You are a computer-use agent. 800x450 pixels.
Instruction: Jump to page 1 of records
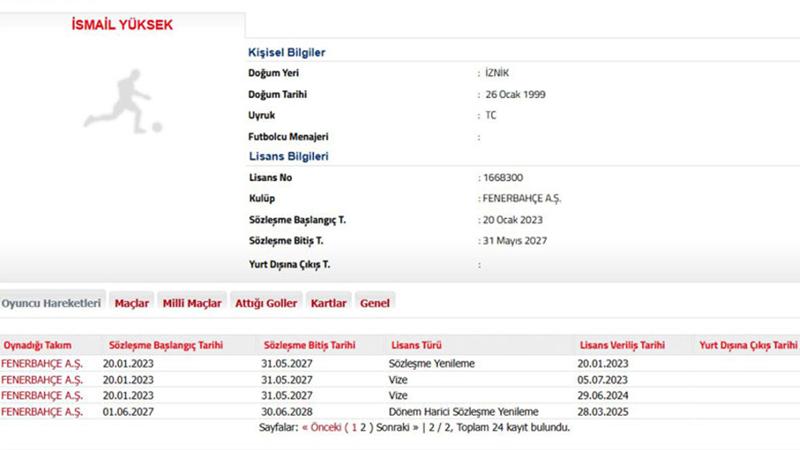[x=352, y=427]
